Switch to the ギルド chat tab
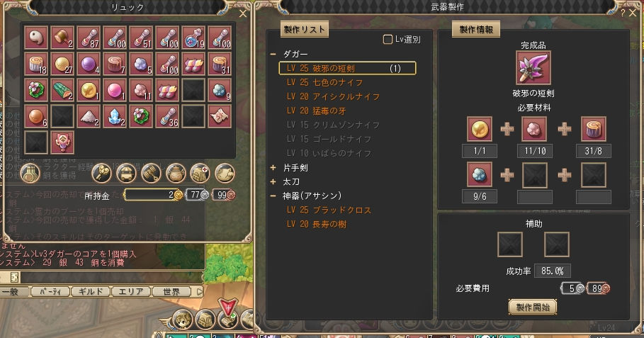Image resolution: width=644 pixels, height=338 pixels. click(x=90, y=292)
